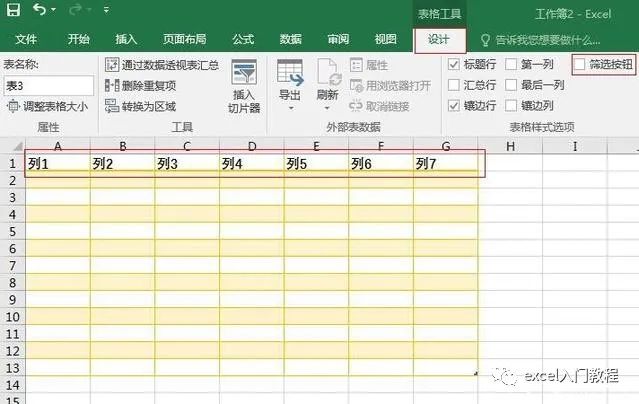Enable the Total Row (汇总行) checkbox
Screen dimensions: 639x404
(455, 85)
